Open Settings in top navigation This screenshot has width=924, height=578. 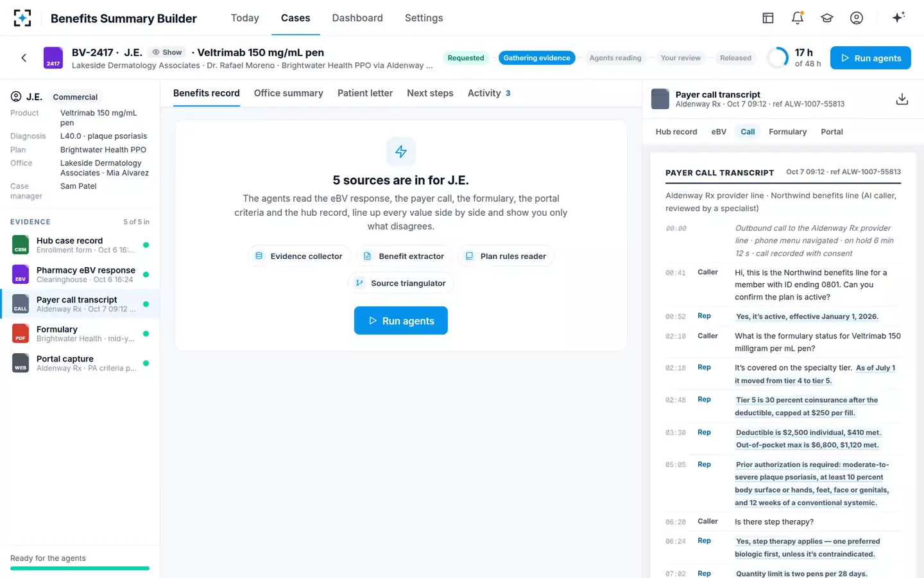pyautogui.click(x=424, y=18)
